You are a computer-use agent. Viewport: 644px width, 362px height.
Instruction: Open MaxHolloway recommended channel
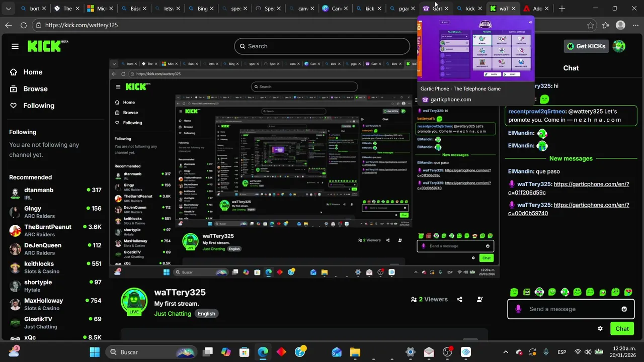[55, 304]
